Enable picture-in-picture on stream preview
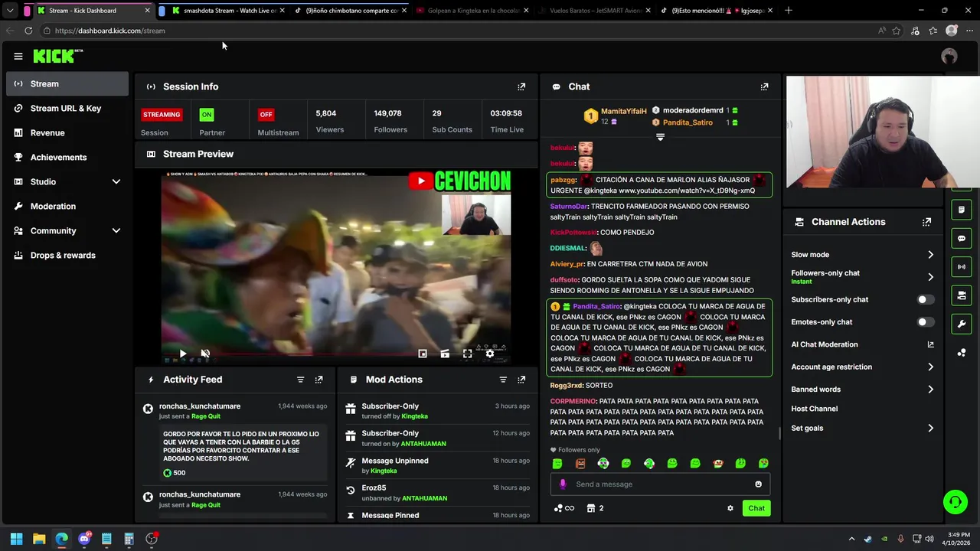Image resolution: width=980 pixels, height=551 pixels. [423, 354]
